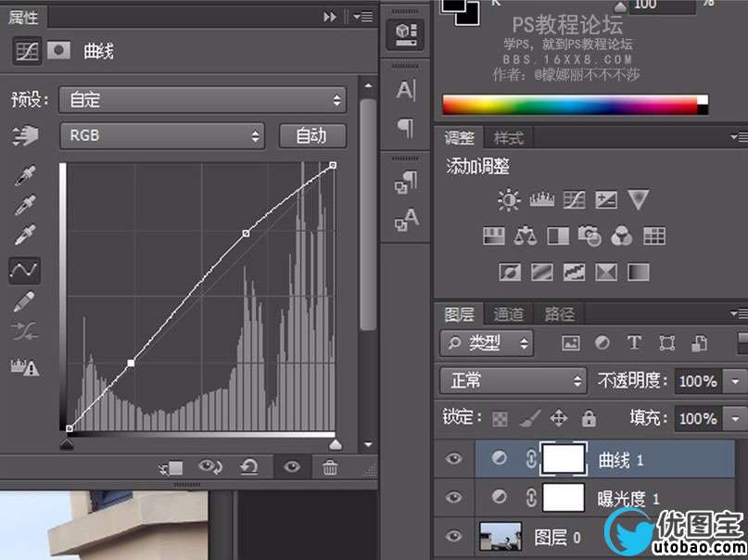Add Threshold adjustment icon

tap(574, 273)
